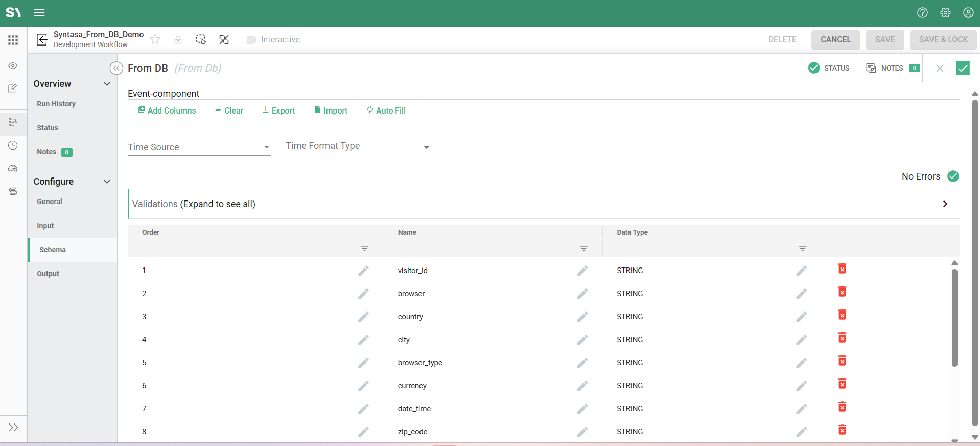The width and height of the screenshot is (980, 446).
Task: Collapse side panel with double-chevron circle
Action: tap(116, 68)
